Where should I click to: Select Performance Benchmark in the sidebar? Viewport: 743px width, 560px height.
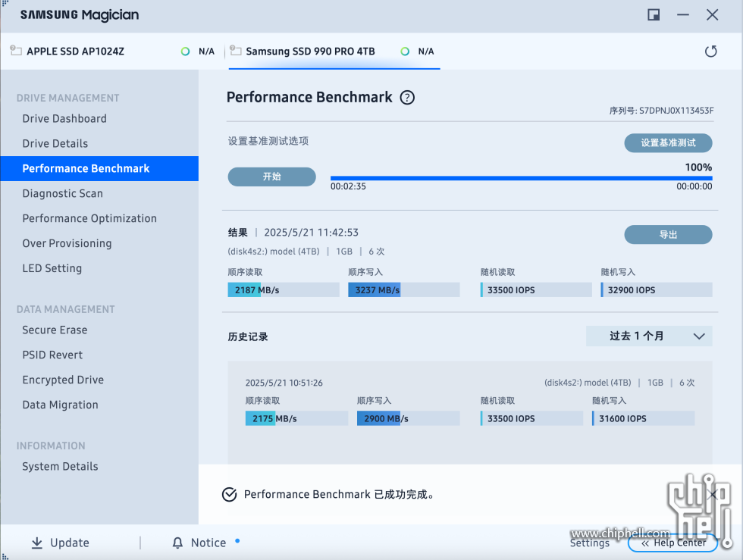(99, 169)
